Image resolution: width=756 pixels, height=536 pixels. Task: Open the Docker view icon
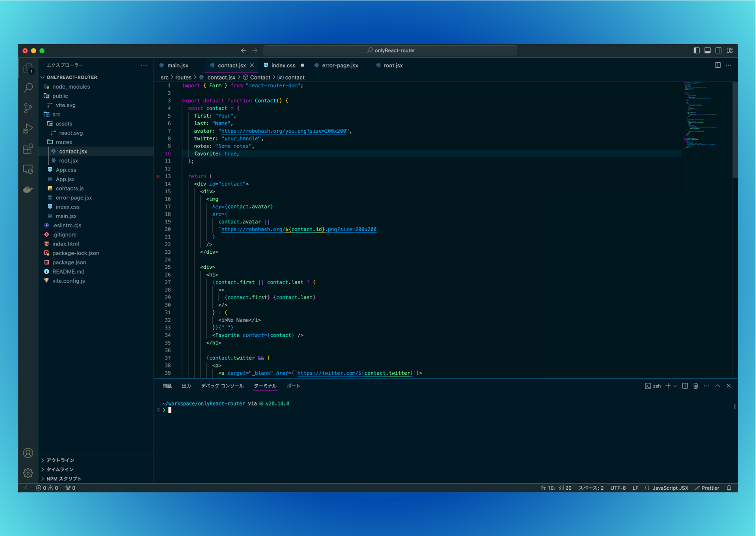[28, 189]
